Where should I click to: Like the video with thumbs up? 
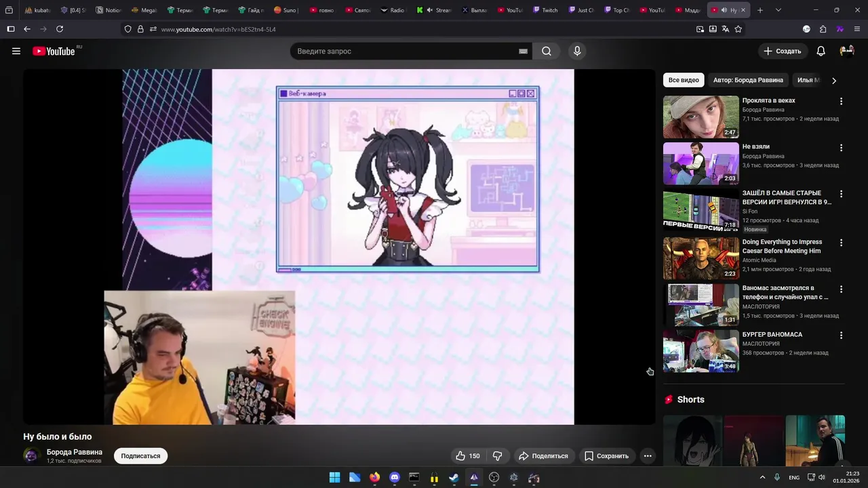tap(467, 456)
